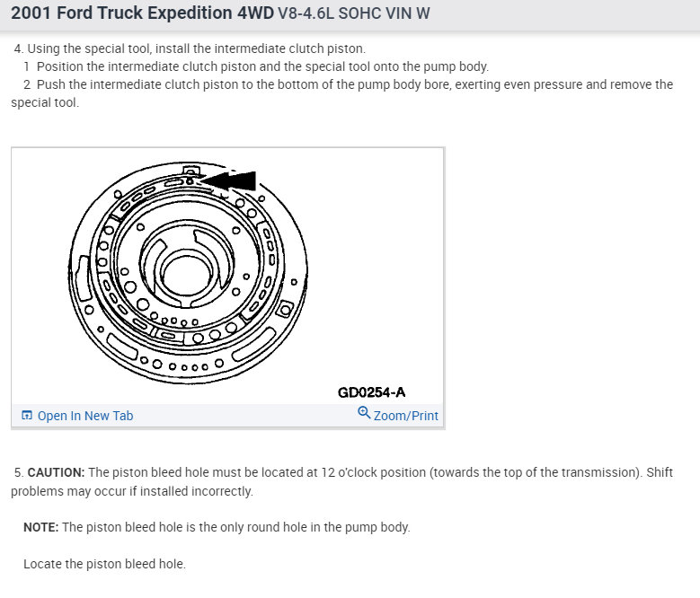Click the 'problems may occur if installed incorrectly' line
The image size is (700, 598).
click(x=132, y=491)
